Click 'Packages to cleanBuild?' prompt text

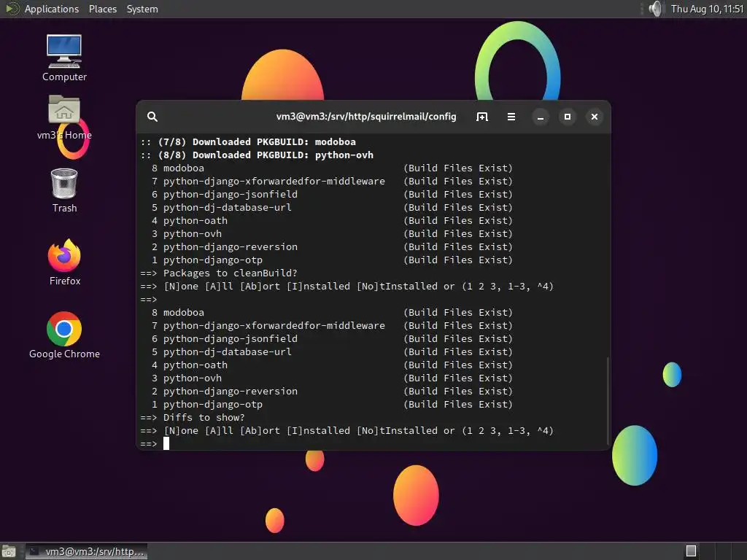pos(230,273)
